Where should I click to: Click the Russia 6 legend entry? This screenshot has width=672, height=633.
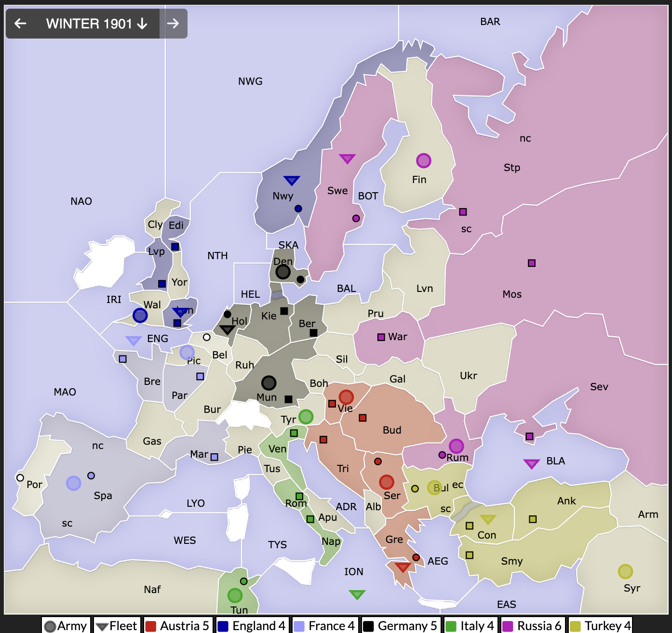pyautogui.click(x=533, y=625)
